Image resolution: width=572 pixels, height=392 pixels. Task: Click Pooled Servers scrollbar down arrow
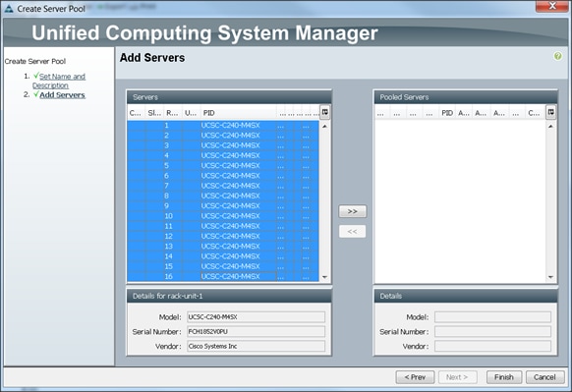point(550,277)
